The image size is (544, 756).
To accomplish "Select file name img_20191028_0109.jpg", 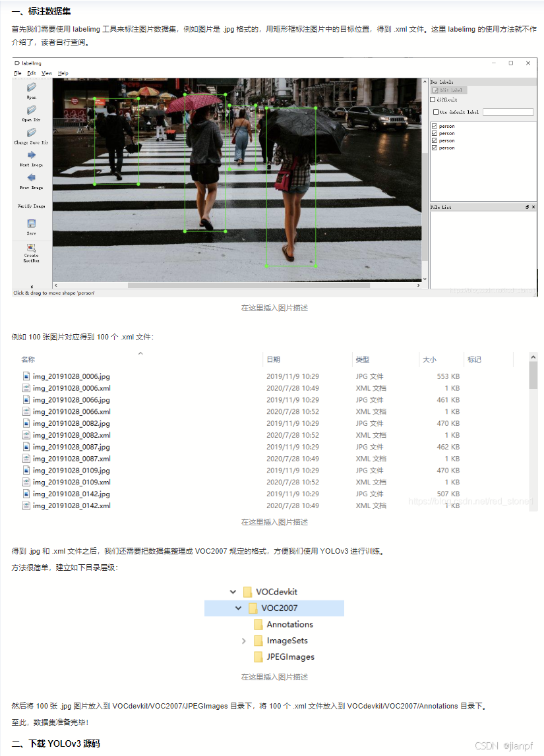I will pos(71,470).
